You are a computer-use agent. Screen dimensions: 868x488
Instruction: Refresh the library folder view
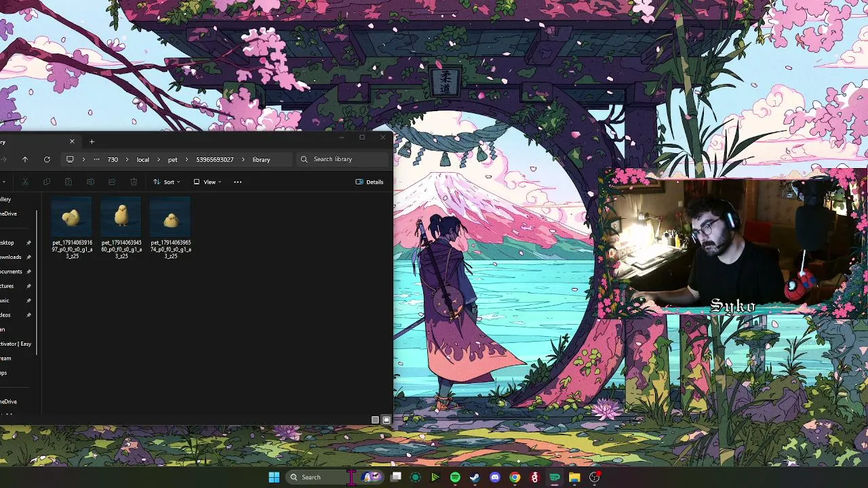tap(47, 159)
